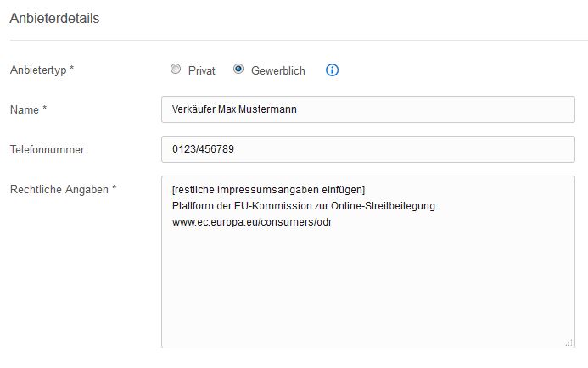This screenshot has height=368, width=588.
Task: Click the 'Name *' field label
Action: pyautogui.click(x=28, y=109)
